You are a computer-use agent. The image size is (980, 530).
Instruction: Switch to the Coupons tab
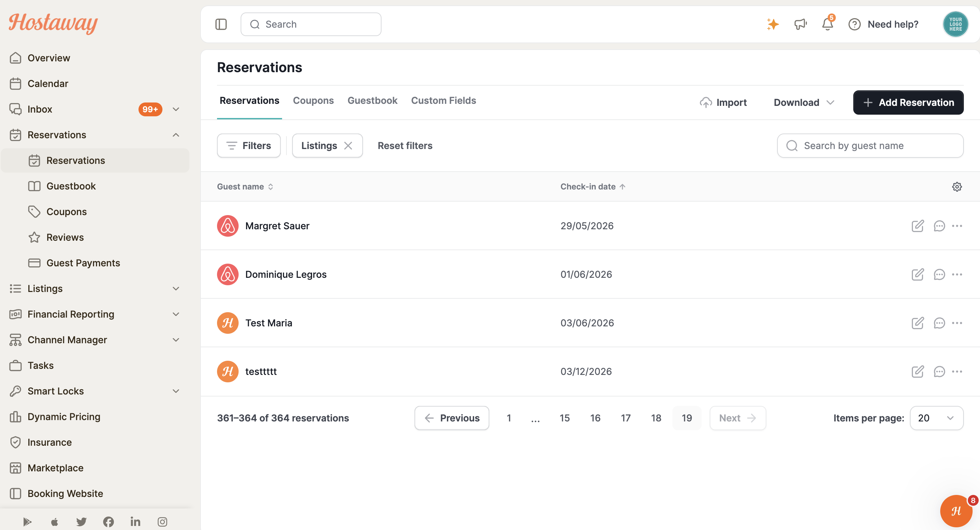coord(313,100)
